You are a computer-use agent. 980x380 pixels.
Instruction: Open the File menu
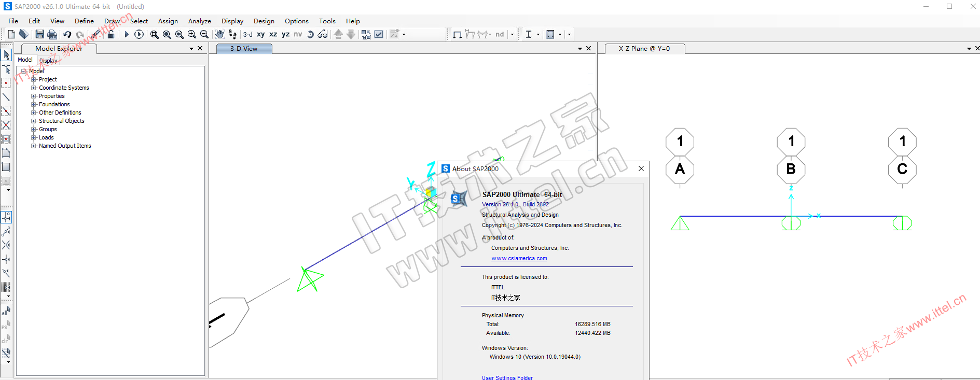13,21
